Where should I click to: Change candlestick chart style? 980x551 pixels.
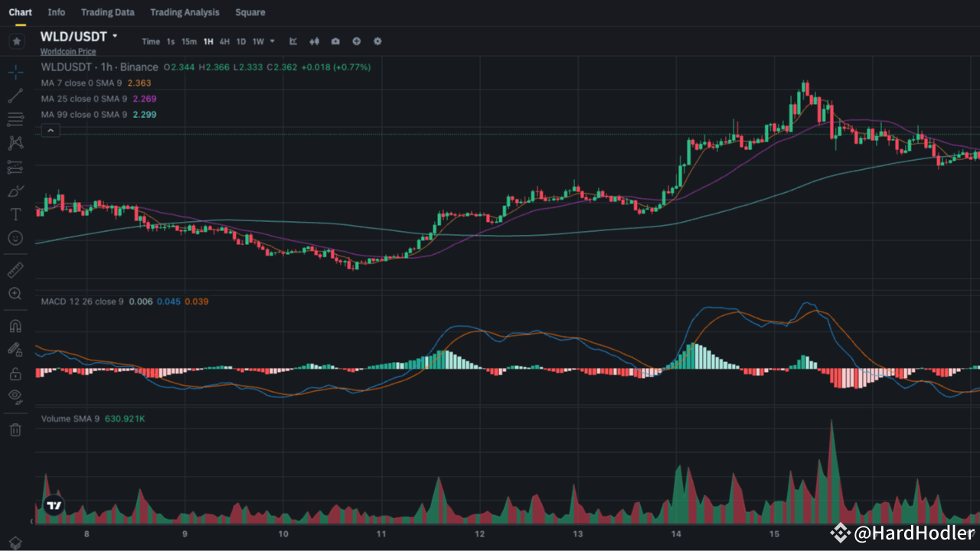point(314,41)
